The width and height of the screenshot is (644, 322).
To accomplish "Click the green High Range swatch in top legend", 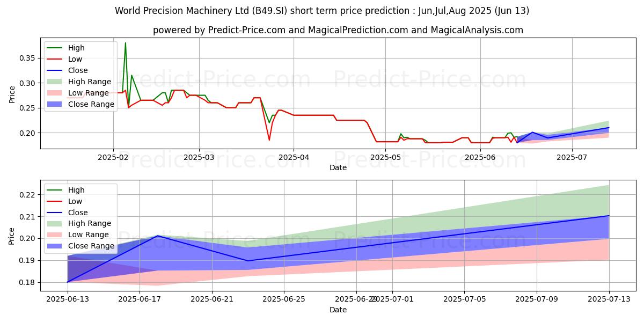I will (x=55, y=82).
